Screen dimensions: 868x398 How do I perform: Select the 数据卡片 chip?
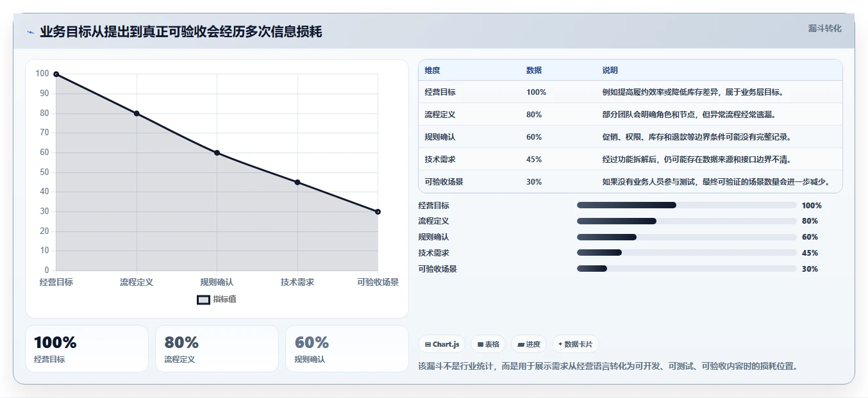[x=575, y=344]
